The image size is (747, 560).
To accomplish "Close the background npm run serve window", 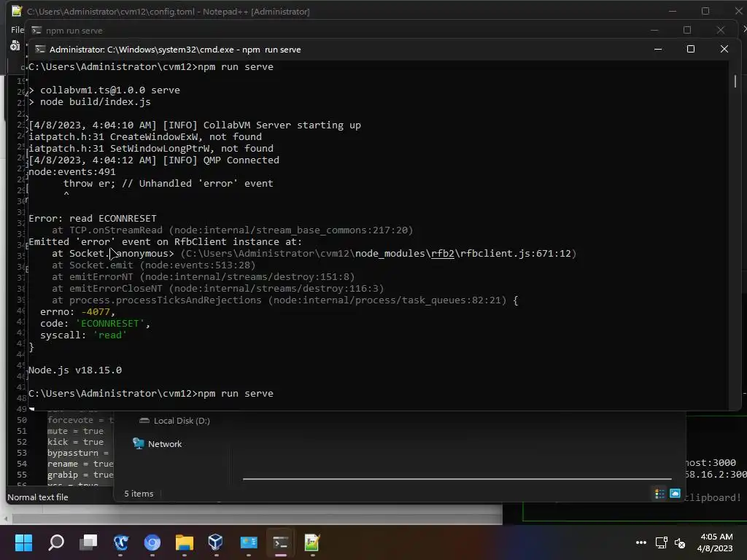I will tap(720, 30).
